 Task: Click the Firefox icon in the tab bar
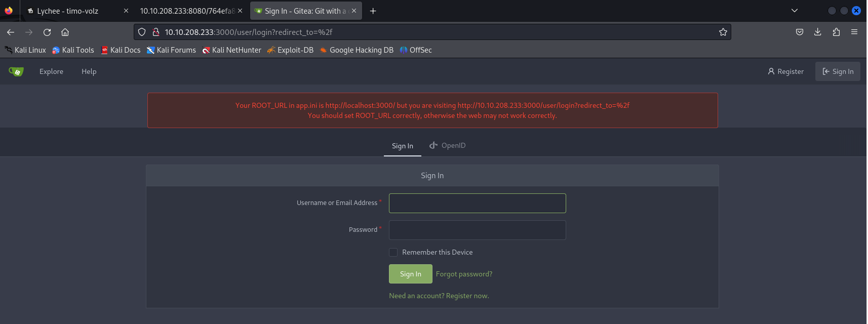(8, 11)
